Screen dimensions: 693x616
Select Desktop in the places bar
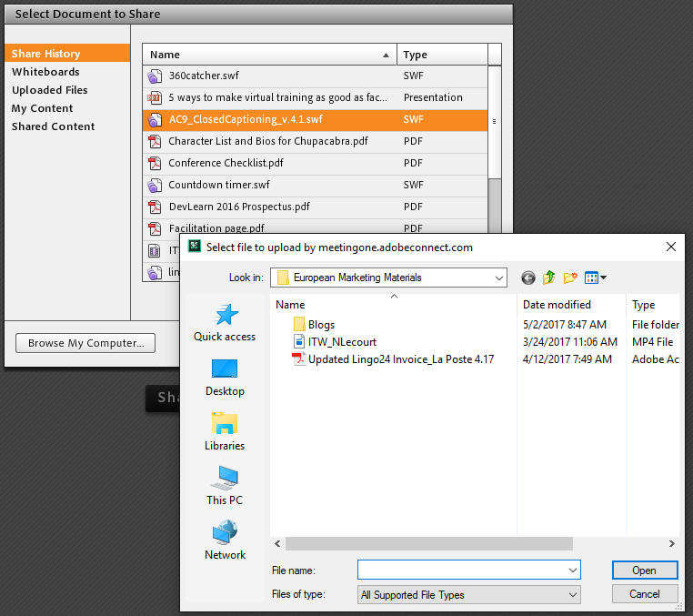point(225,378)
